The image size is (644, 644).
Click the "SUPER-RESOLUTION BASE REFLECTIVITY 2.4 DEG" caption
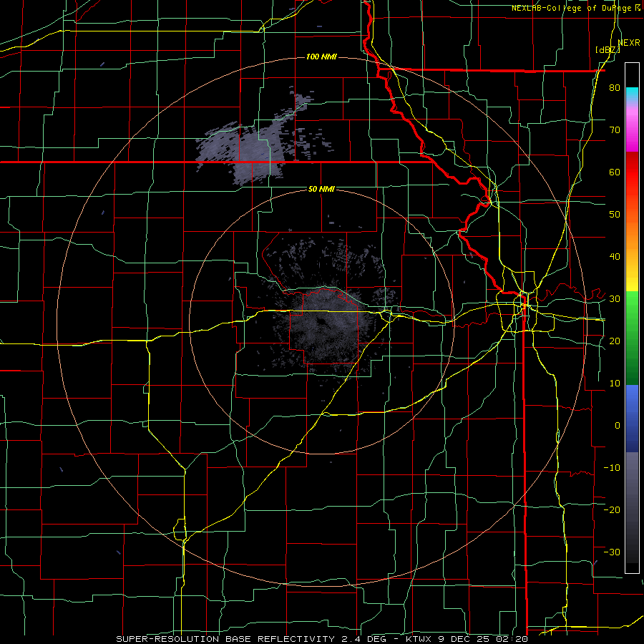(x=250, y=639)
